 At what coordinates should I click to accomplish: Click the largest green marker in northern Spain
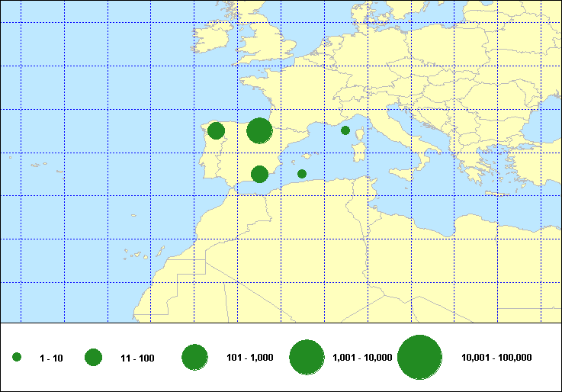pos(259,130)
